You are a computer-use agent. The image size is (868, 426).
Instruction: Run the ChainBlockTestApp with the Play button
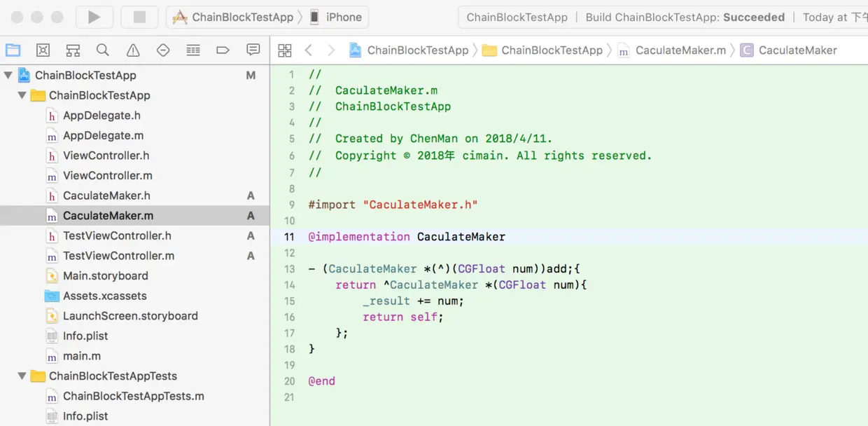[94, 18]
